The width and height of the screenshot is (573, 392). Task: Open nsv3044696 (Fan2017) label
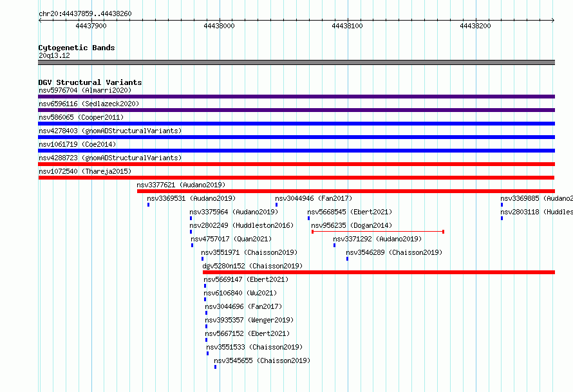point(243,306)
